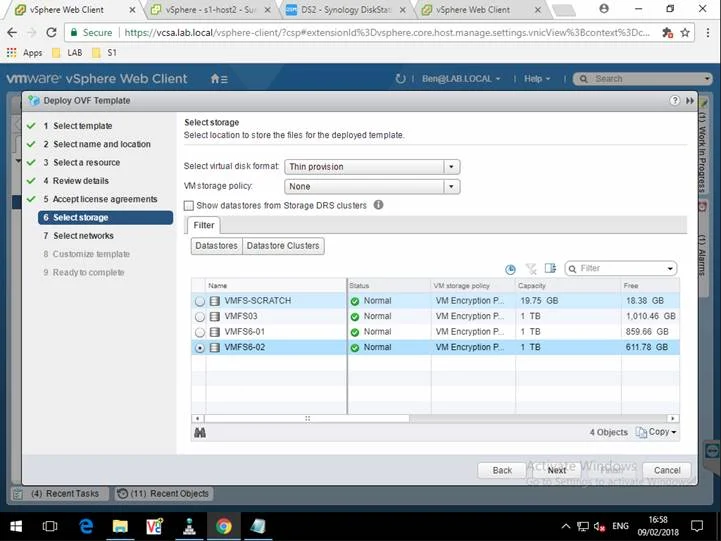Open the vSphere home menu icon
Screen dimensions: 721x541
[219, 79]
